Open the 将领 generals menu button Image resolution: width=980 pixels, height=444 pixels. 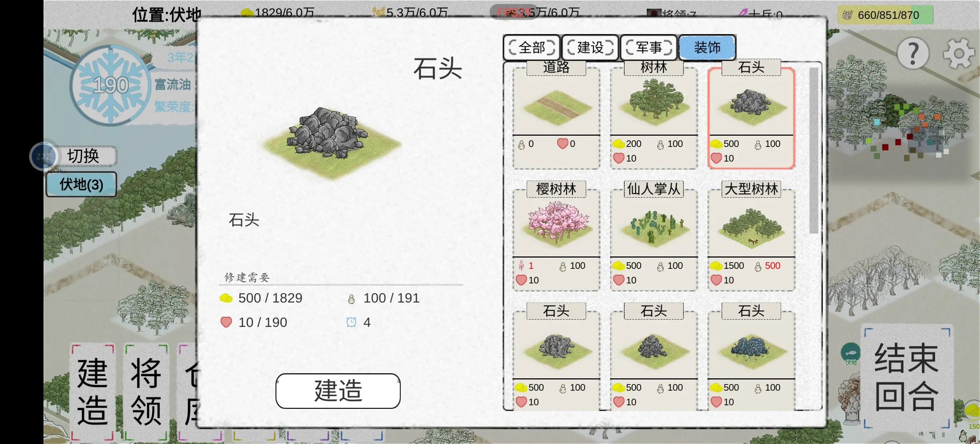[146, 391]
